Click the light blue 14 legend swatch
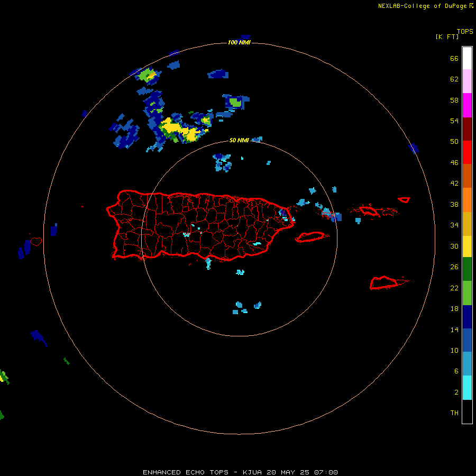Screen dimensions: 476x476 (x=467, y=364)
